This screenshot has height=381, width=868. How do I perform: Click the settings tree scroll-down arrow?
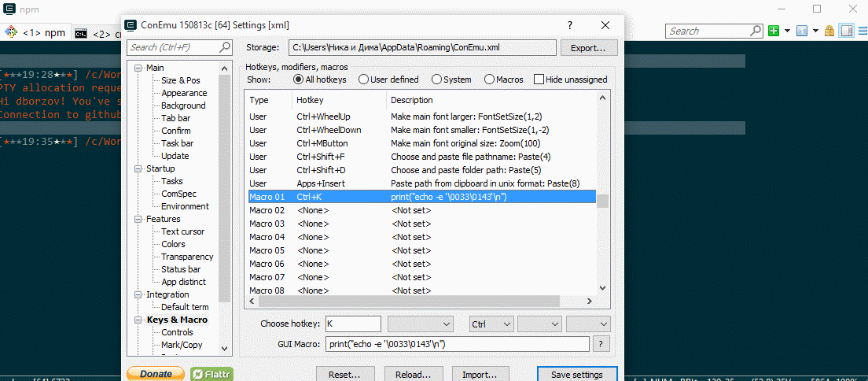(224, 348)
